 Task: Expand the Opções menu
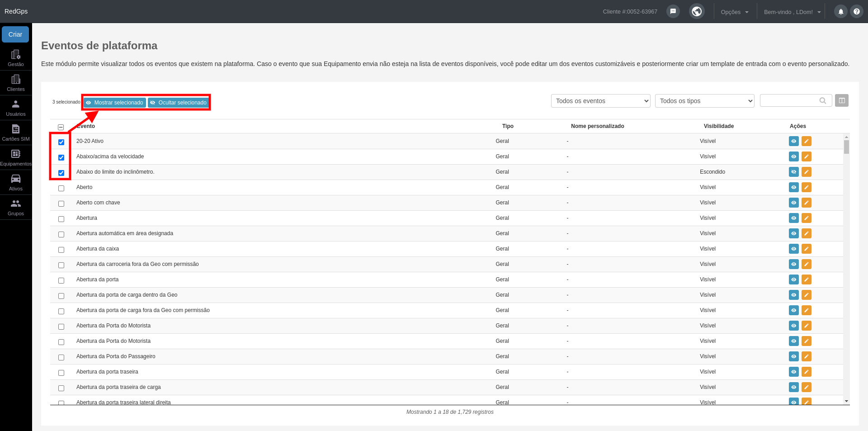pos(735,12)
